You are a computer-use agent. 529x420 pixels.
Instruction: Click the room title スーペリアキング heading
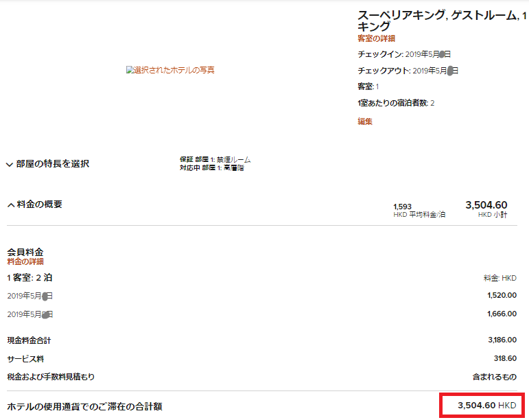point(442,21)
